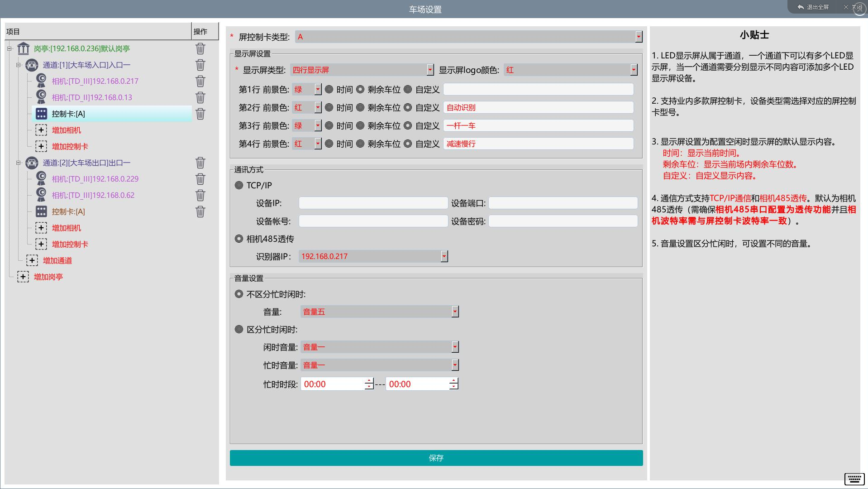Increase 忙时时段 start time stepper
The width and height of the screenshot is (868, 489).
point(369,381)
